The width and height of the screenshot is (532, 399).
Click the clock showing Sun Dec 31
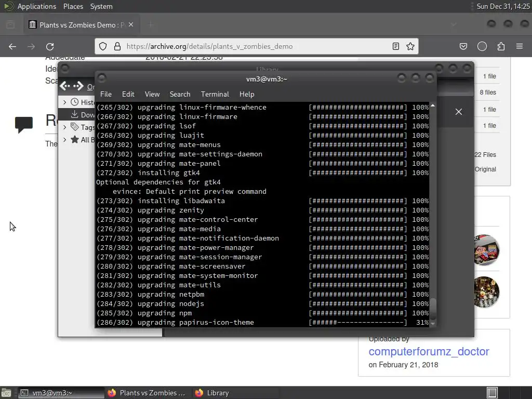click(503, 6)
